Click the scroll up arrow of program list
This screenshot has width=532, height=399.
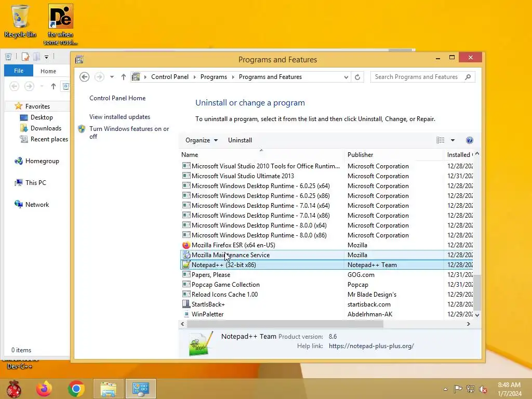point(477,154)
